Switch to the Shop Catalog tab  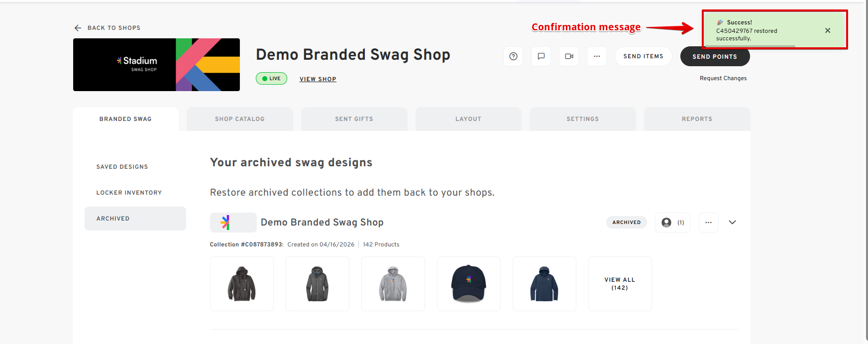tap(239, 119)
